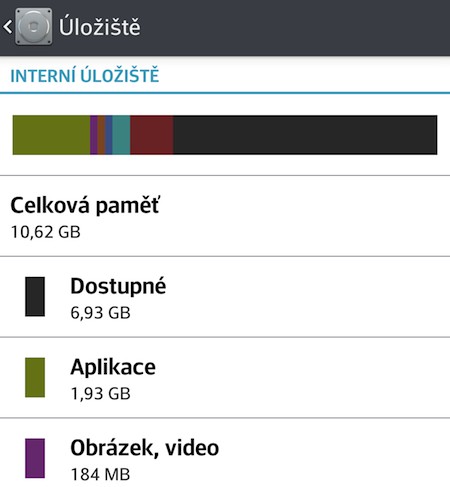Tap the teal segment of storage bar
The width and height of the screenshot is (450, 487).
(x=121, y=135)
